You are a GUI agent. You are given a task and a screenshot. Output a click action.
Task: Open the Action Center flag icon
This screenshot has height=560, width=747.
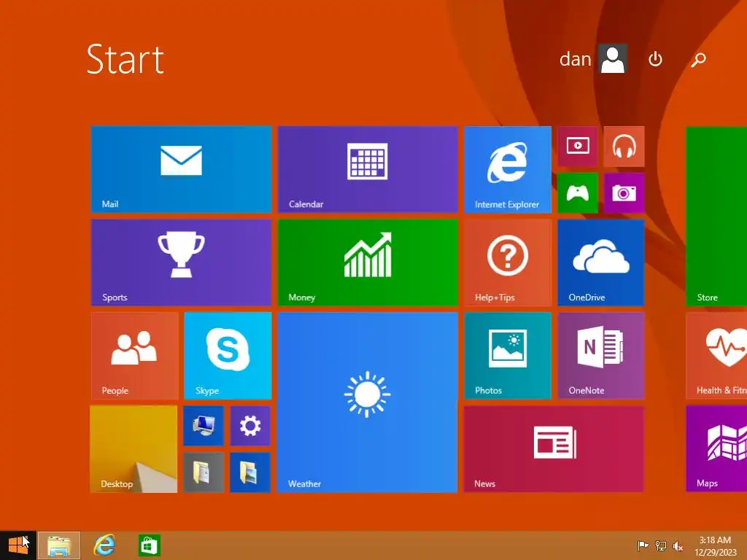(643, 545)
